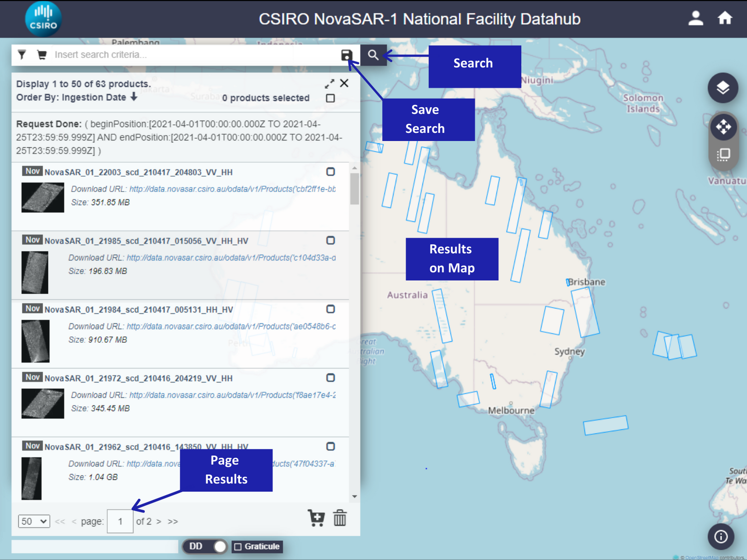Click the Size 351.85 MB text
This screenshot has height=560, width=747.
100,202
